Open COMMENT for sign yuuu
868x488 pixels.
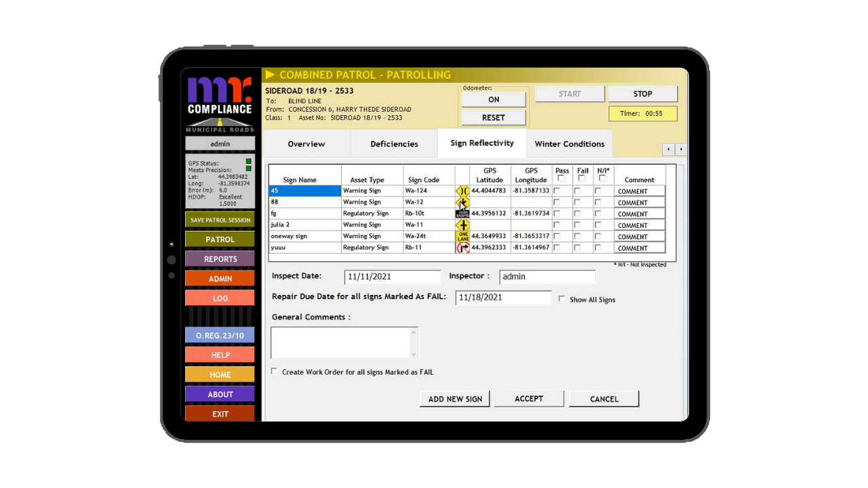click(640, 248)
